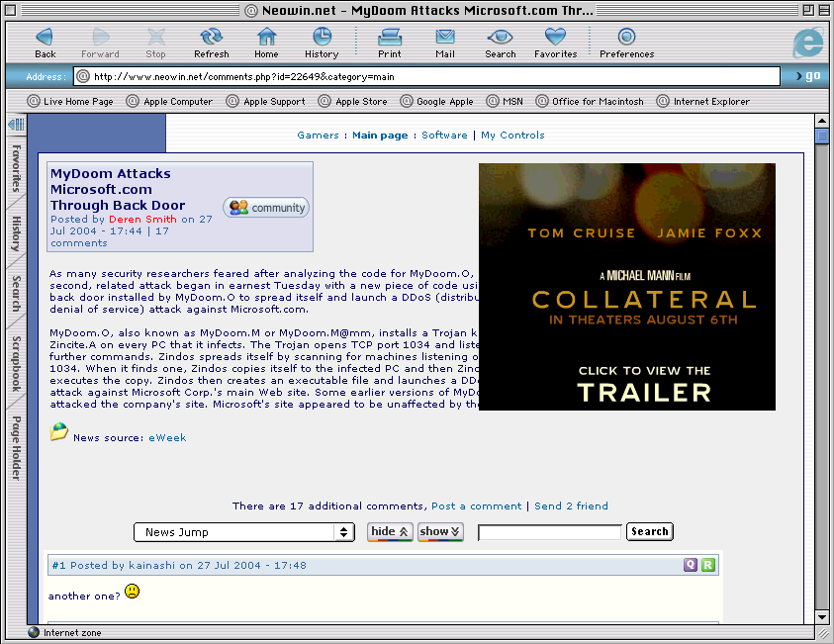Open the History clock icon in toolbar
Viewport: 834px width, 644px height.
click(322, 37)
